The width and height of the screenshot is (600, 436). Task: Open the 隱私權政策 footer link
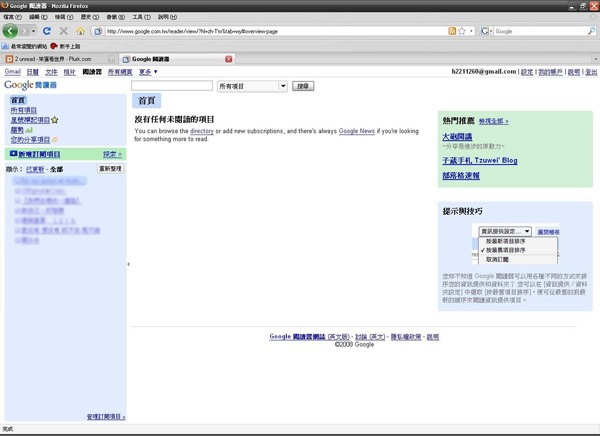[406, 337]
